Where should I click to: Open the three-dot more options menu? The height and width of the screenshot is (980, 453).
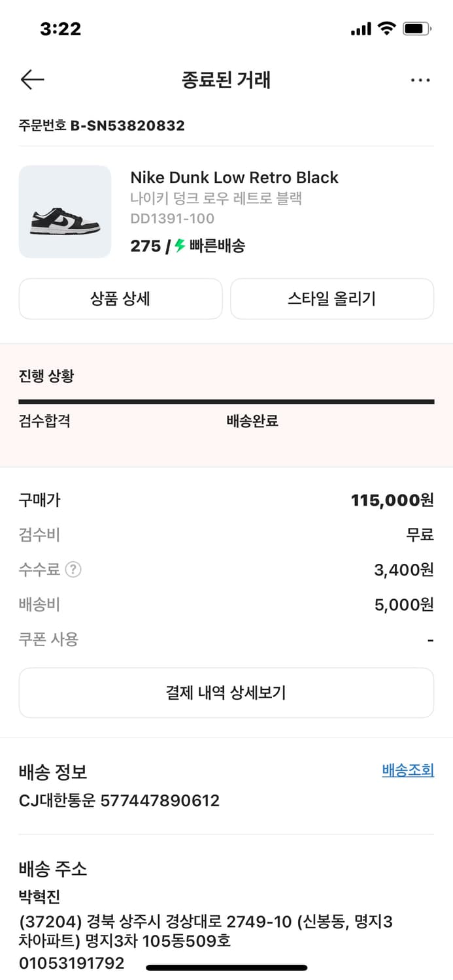pyautogui.click(x=420, y=80)
